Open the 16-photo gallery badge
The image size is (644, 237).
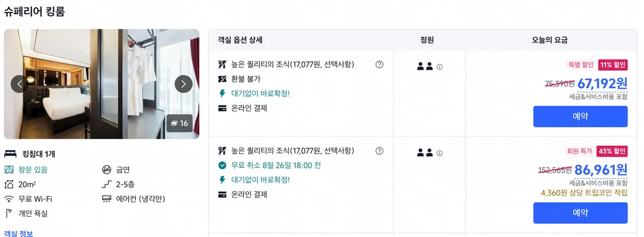(179, 123)
